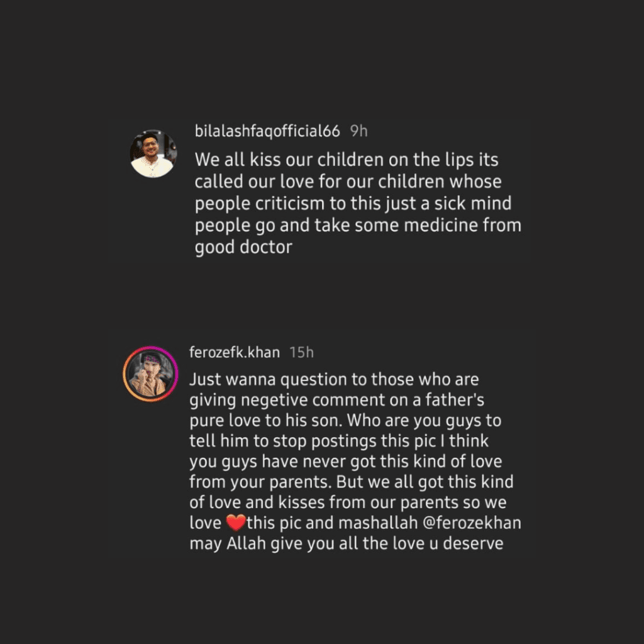Image resolution: width=644 pixels, height=644 pixels.
Task: Open the ferozefk.khan username link
Action: point(234,352)
